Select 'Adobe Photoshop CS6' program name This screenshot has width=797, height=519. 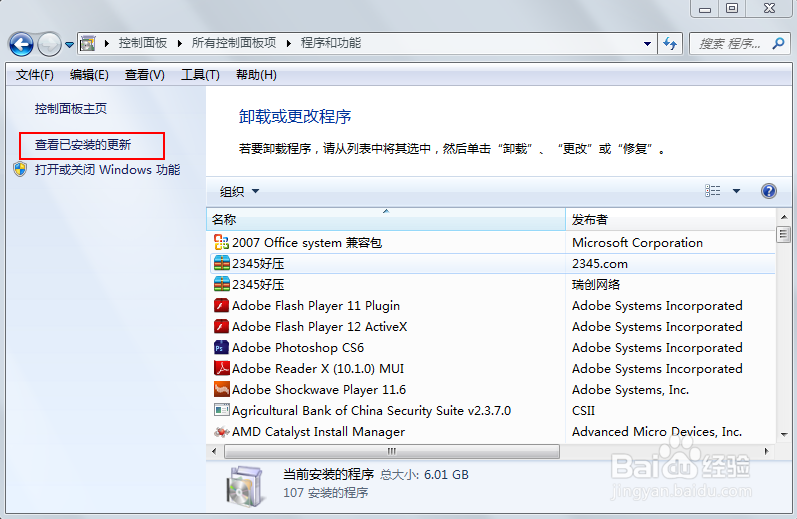[x=298, y=348]
